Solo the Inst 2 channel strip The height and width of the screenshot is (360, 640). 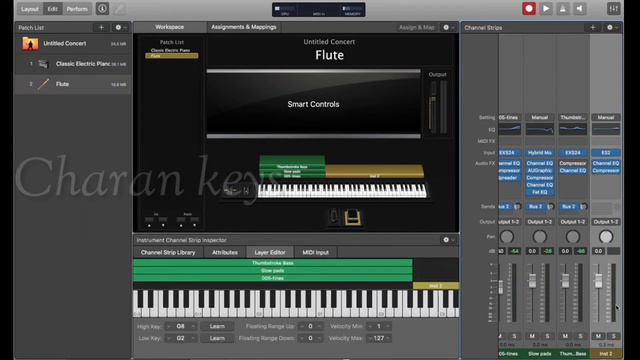coord(613,336)
